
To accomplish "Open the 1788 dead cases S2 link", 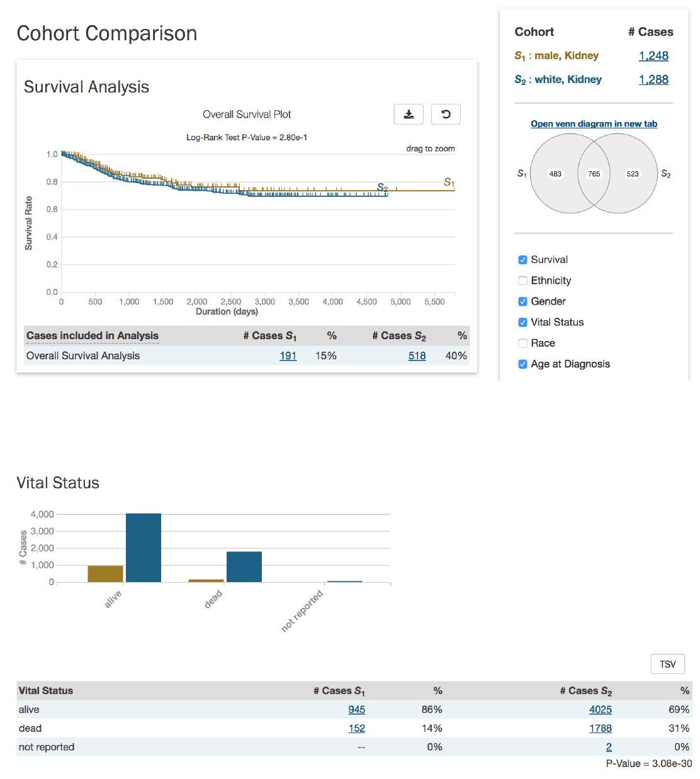I will coord(600,729).
